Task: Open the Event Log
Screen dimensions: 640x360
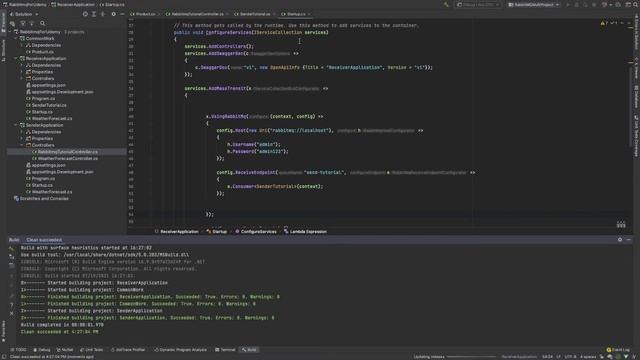Action: (x=618, y=350)
